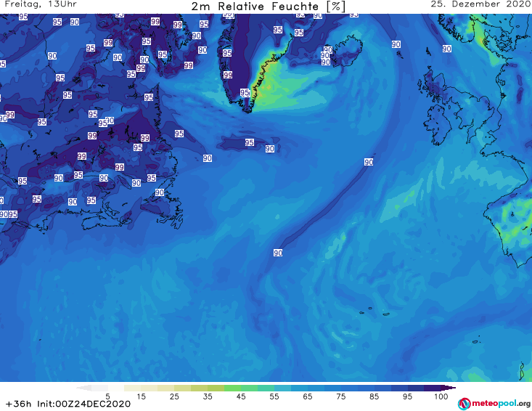Click the legend value '55'
The image size is (532, 411).
click(x=274, y=396)
